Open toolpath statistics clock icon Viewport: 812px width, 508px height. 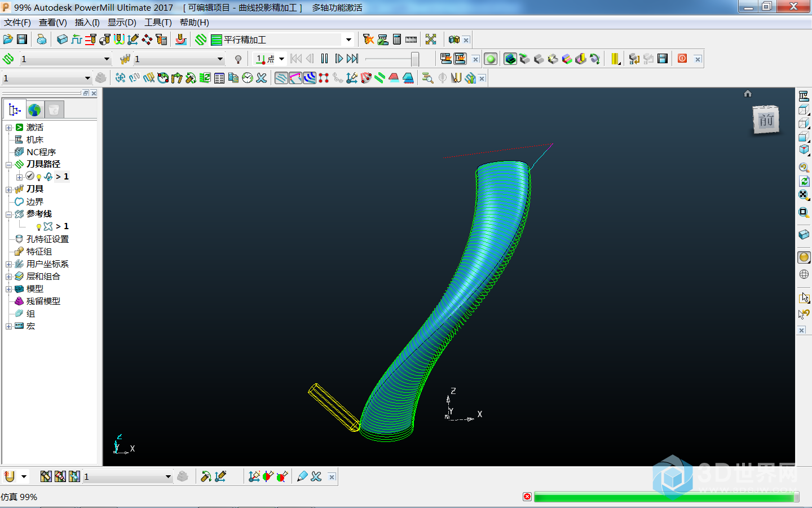click(x=248, y=78)
